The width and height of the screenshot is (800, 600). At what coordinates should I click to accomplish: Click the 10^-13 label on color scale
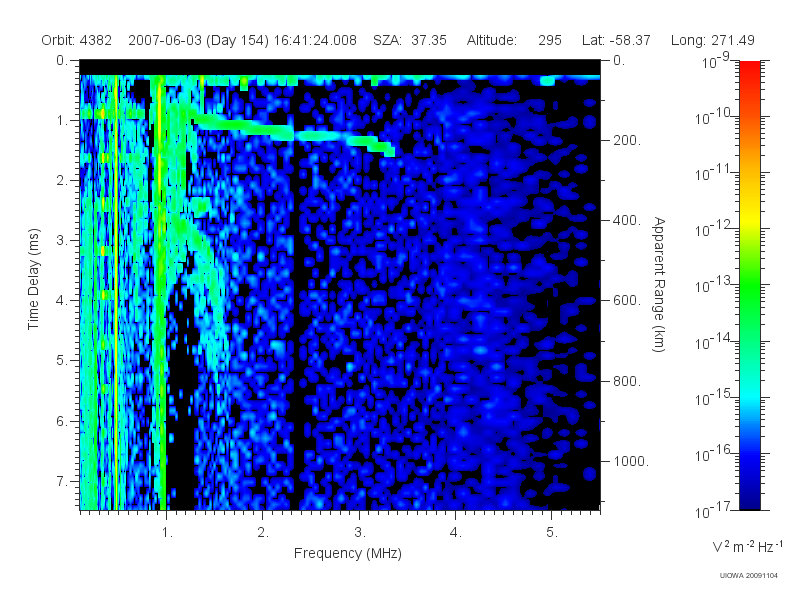pos(714,286)
